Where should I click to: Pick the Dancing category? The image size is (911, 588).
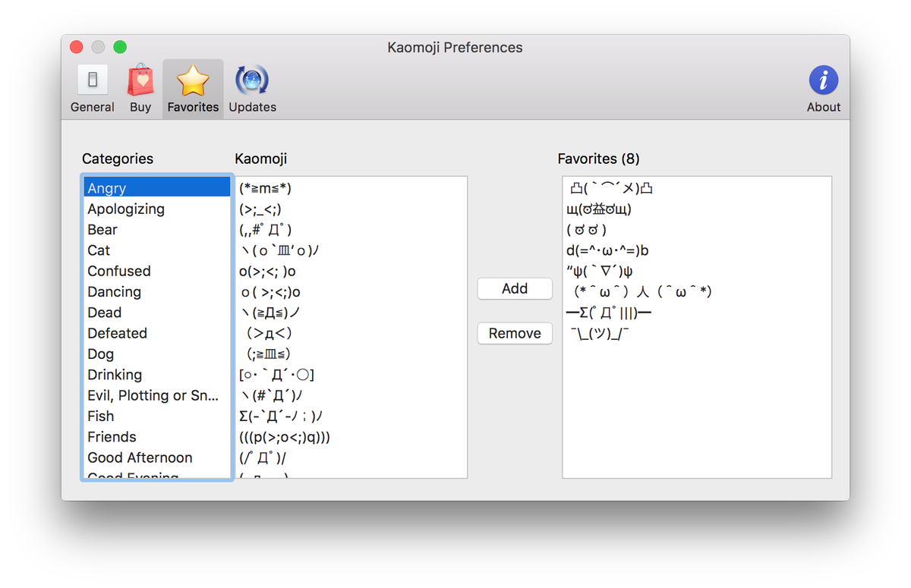click(x=157, y=291)
